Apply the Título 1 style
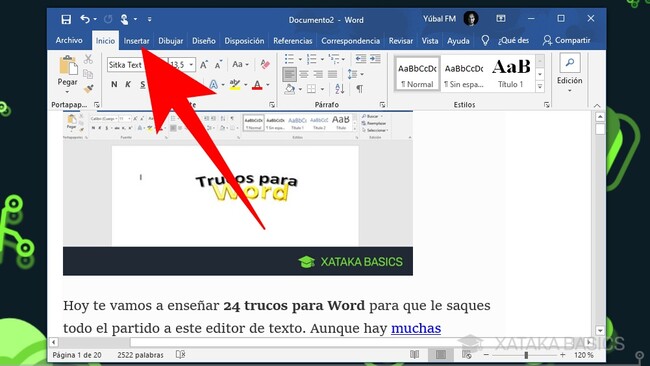The width and height of the screenshot is (650, 366). coord(511,74)
